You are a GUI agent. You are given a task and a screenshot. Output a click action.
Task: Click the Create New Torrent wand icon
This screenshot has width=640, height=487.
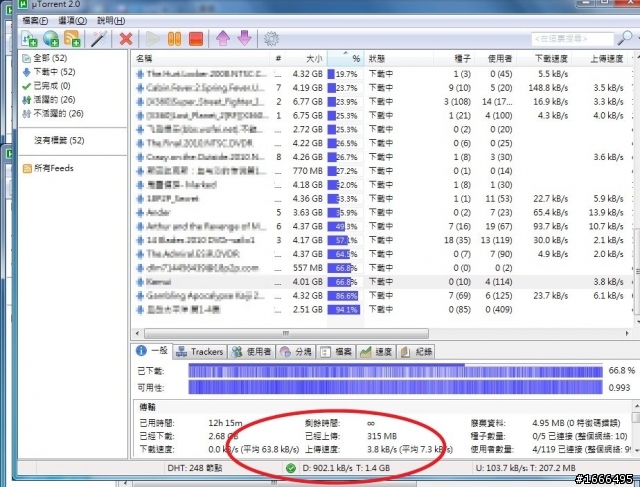tap(99, 39)
